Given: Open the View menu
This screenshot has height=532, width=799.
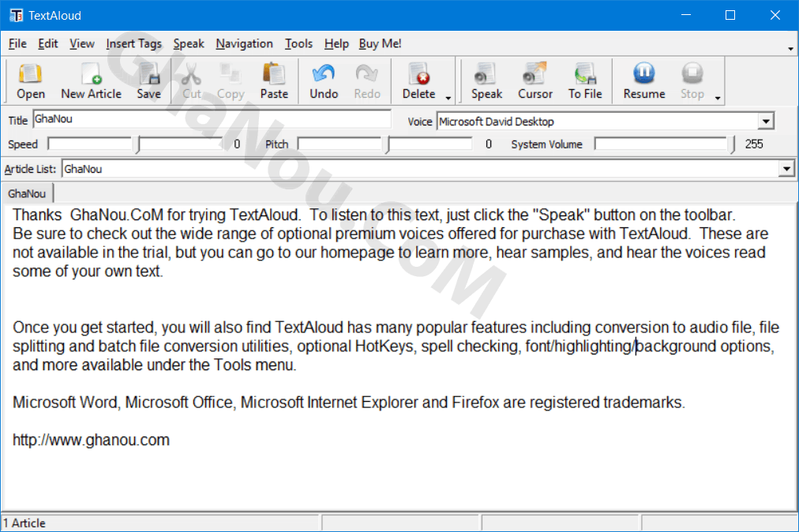Looking at the screenshot, I should pyautogui.click(x=81, y=44).
